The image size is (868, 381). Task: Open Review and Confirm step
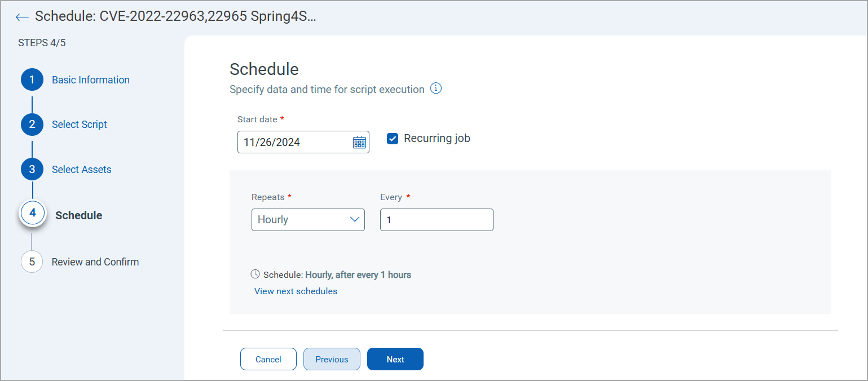(x=95, y=262)
